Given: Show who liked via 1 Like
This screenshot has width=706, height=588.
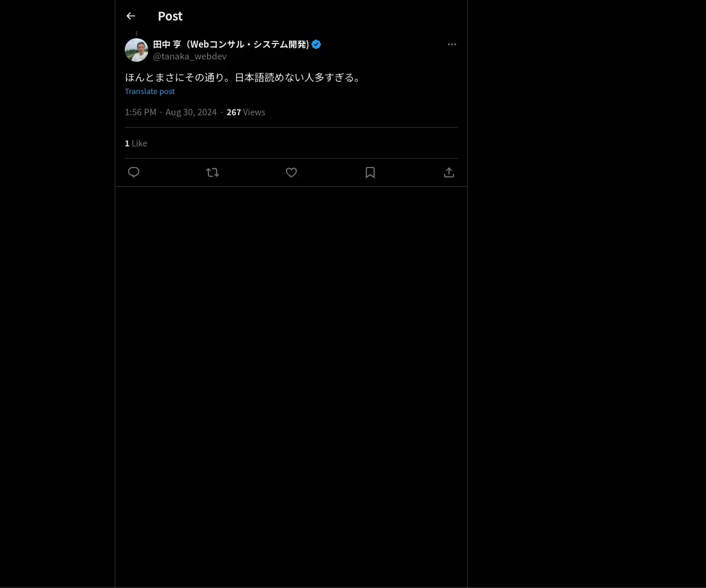Looking at the screenshot, I should point(136,143).
